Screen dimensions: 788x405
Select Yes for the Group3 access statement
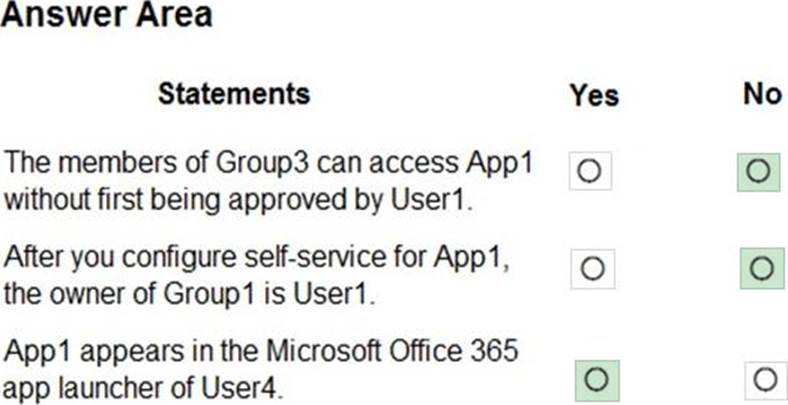click(x=590, y=171)
